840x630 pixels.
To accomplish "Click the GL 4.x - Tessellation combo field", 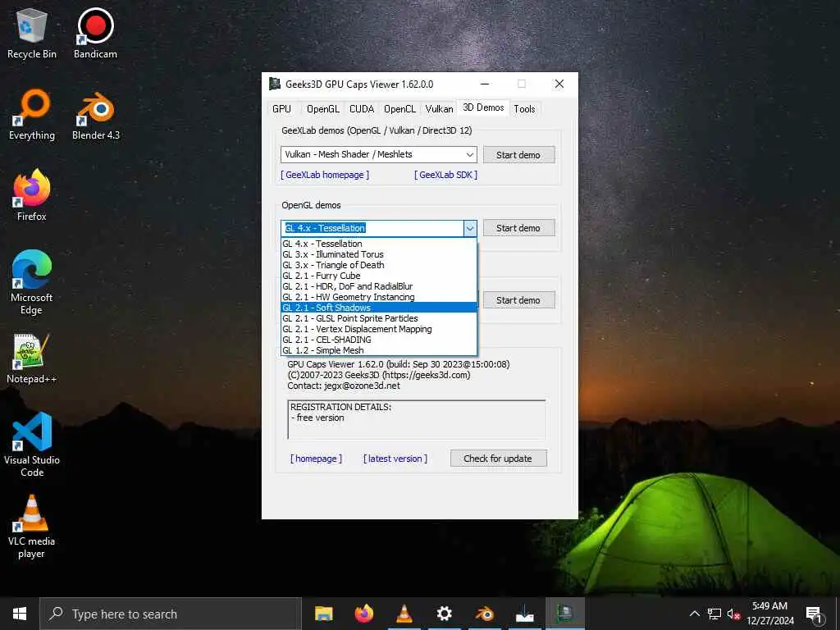I will 372,228.
